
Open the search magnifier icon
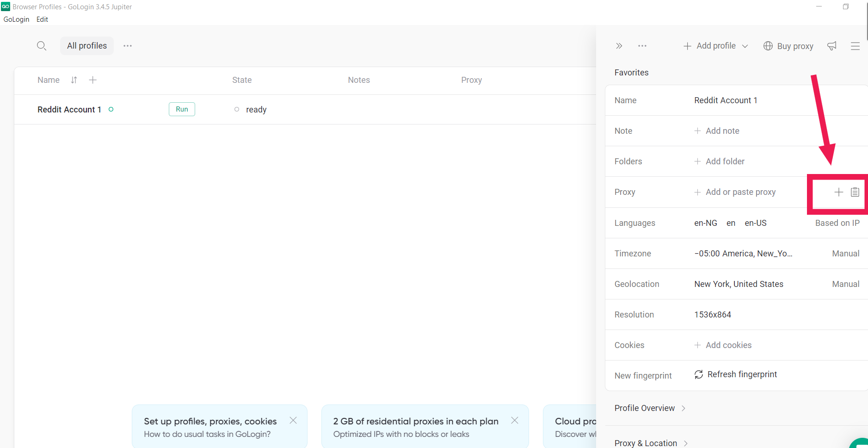42,46
